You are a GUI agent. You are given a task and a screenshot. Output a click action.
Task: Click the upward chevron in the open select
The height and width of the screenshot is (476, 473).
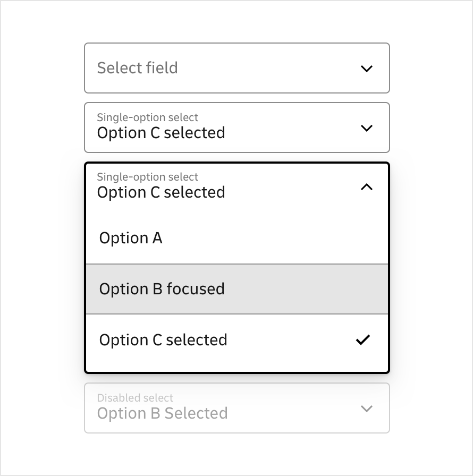[366, 187]
